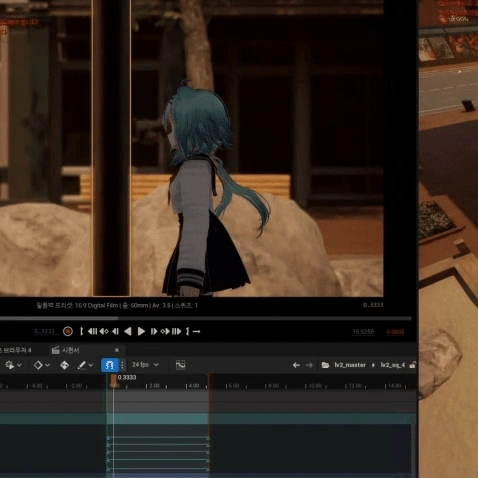Jump to the end of the sequence
478x478 pixels.
coord(177,331)
